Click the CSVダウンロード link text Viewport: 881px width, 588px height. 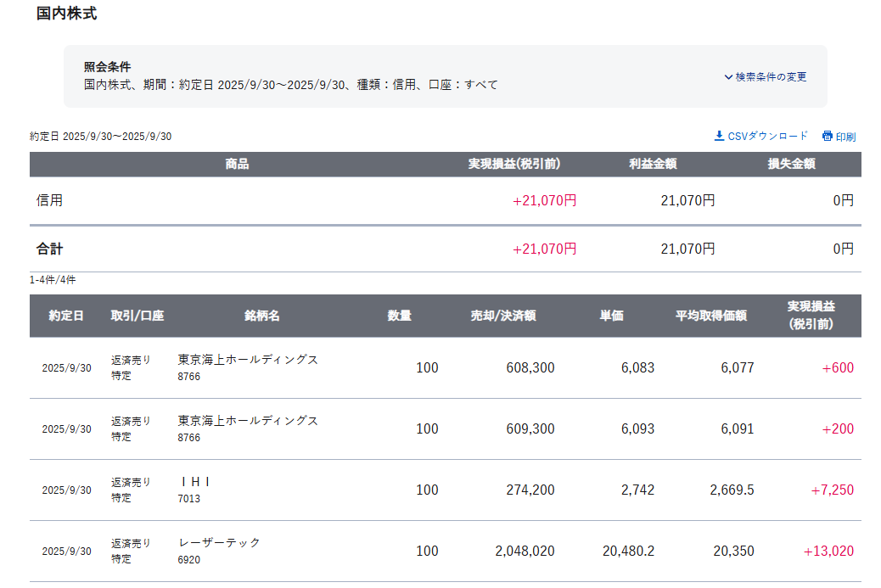(768, 136)
